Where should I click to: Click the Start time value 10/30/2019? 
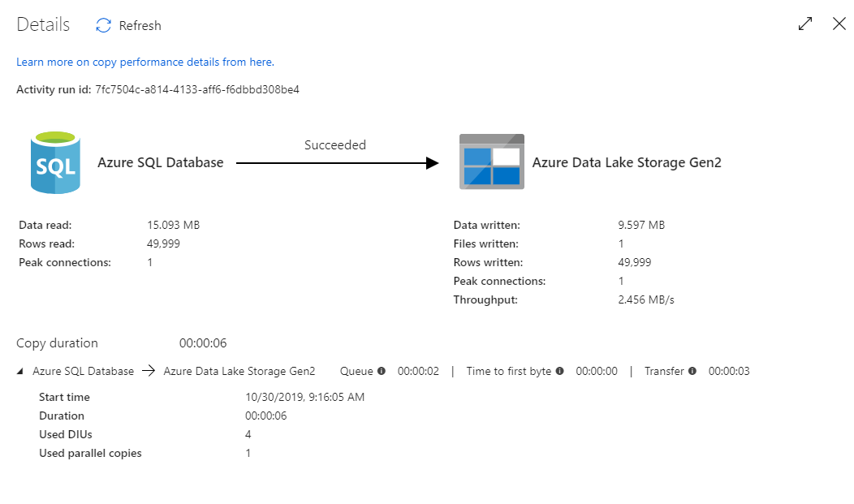(304, 397)
